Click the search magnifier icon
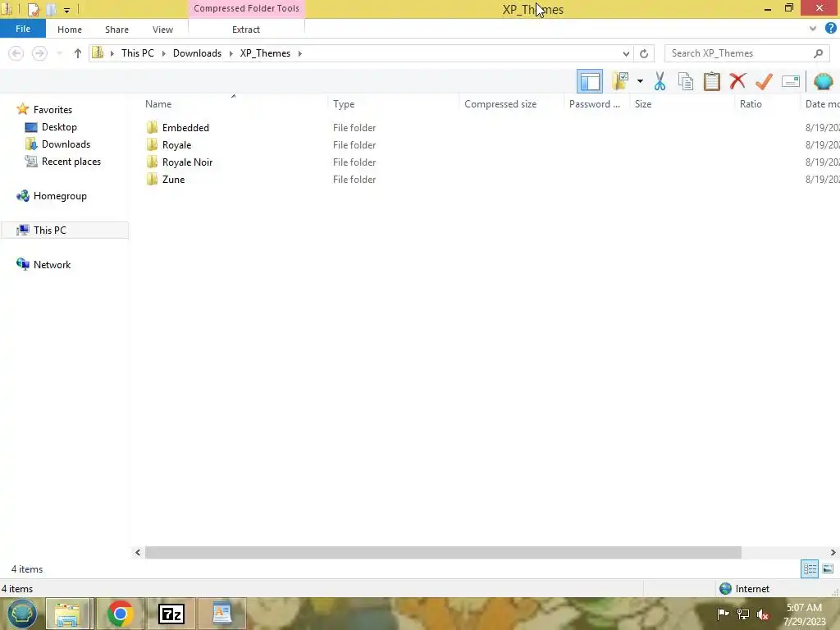The height and width of the screenshot is (630, 840). [x=818, y=53]
